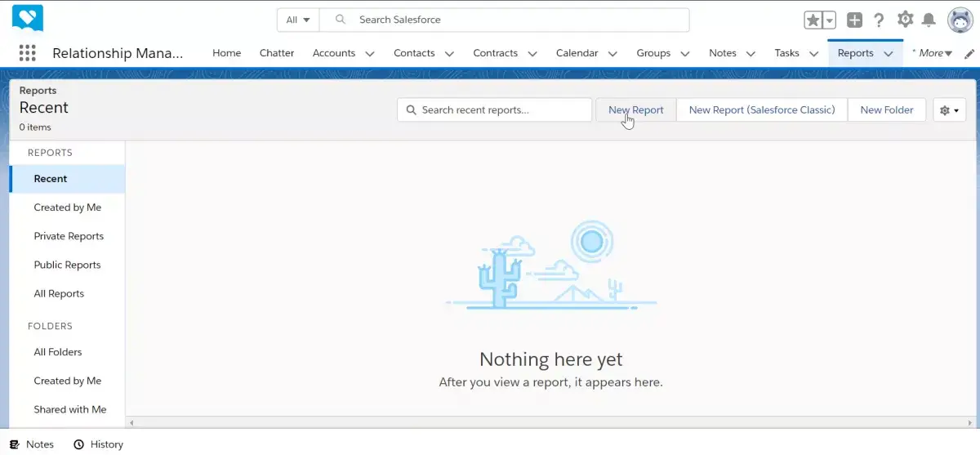Screen dimensions: 980x455
Task: Expand the Accounts tab chevron
Action: tap(370, 54)
